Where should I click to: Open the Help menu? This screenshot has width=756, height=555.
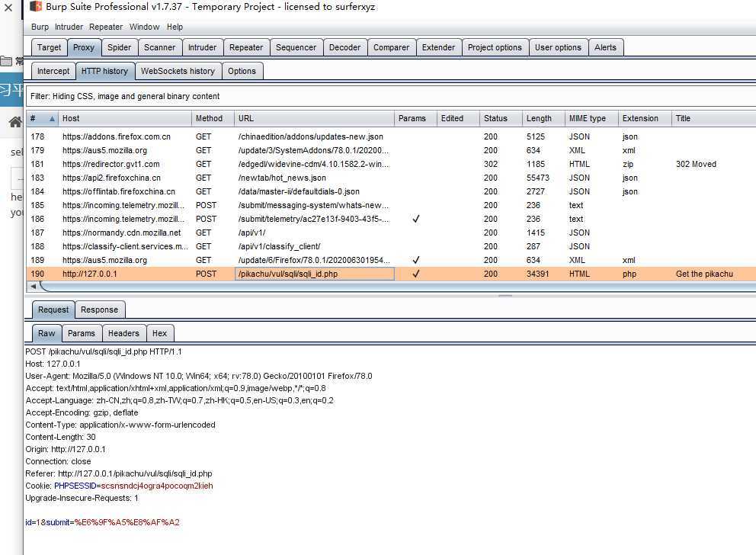click(175, 27)
